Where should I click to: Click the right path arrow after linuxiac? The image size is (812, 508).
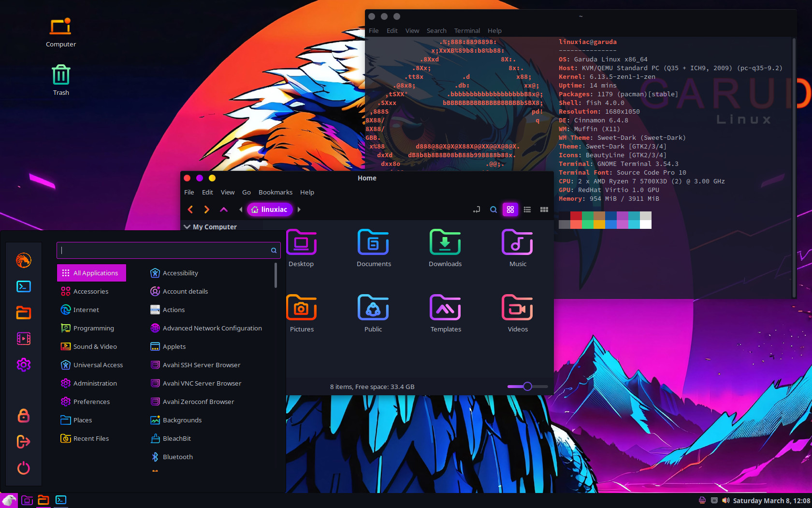coord(299,209)
